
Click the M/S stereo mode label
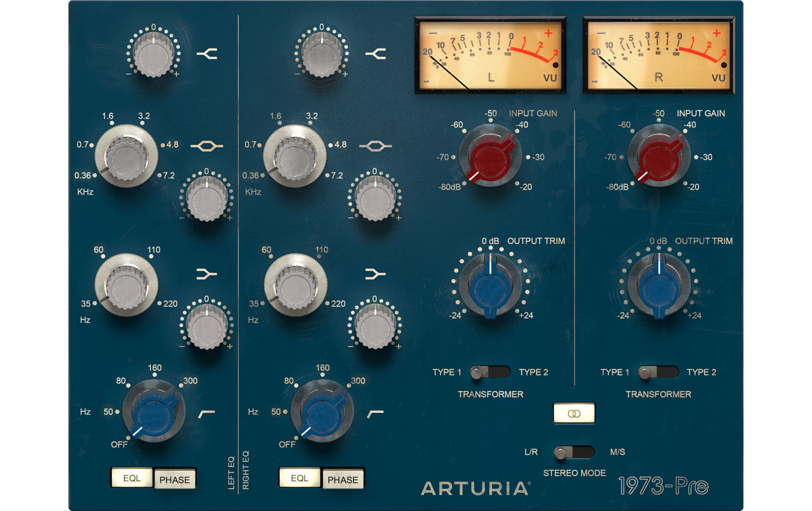coord(618,452)
